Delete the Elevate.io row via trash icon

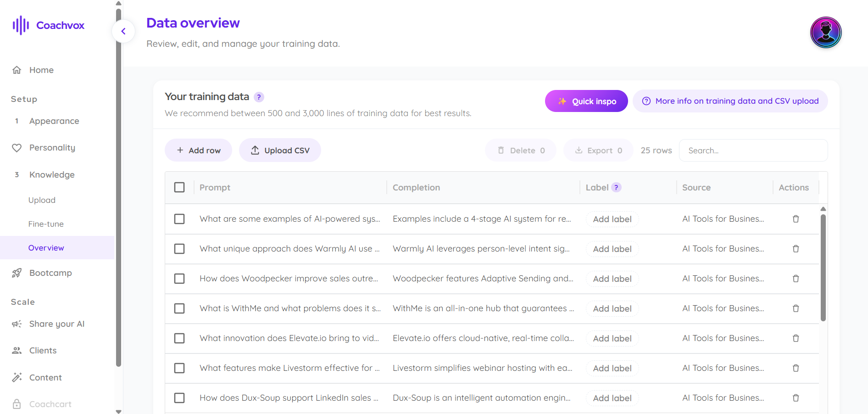pos(796,338)
